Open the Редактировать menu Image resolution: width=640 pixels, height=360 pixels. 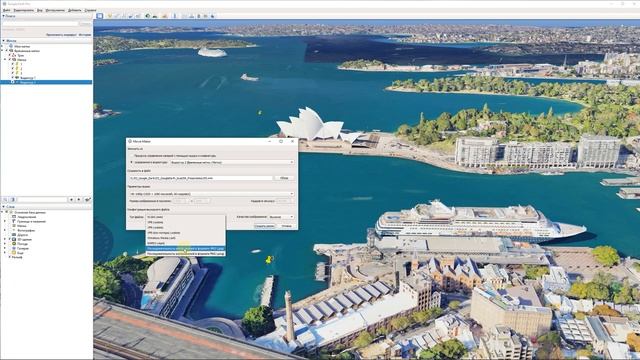(23, 10)
